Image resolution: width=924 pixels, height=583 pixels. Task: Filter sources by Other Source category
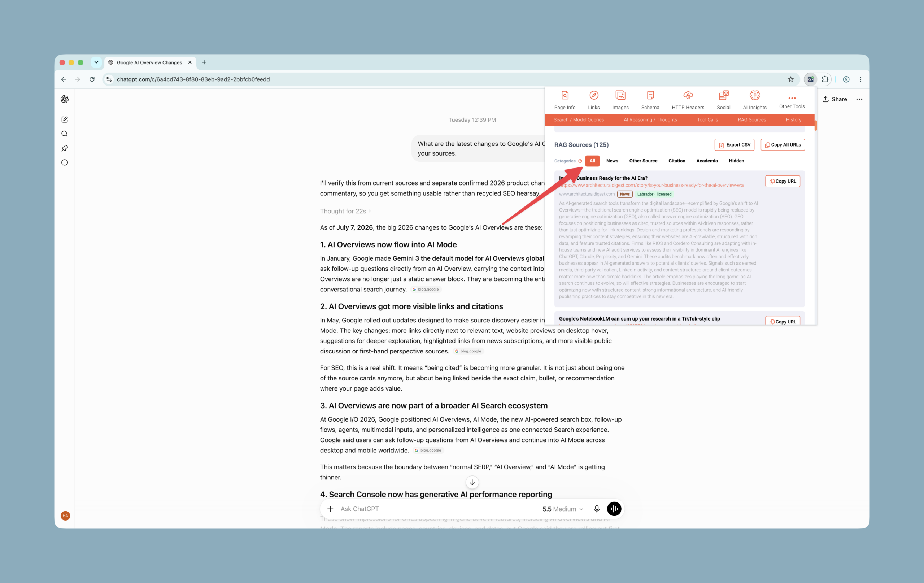[643, 161]
